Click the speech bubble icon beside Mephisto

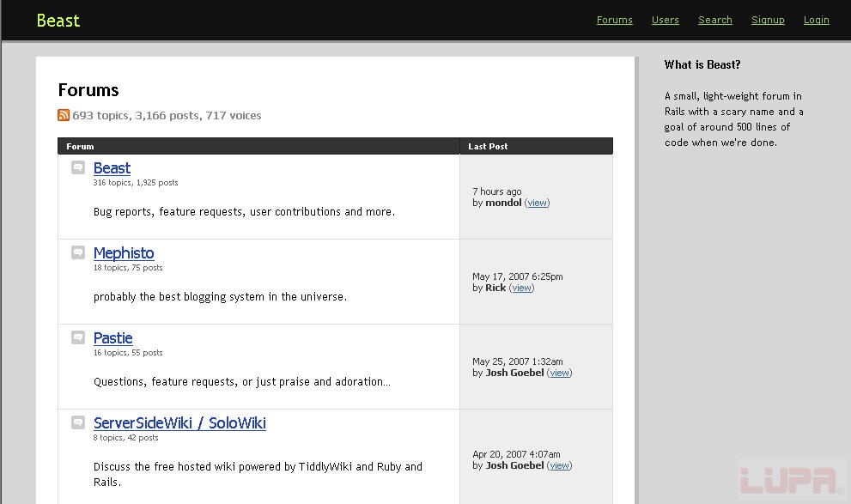[78, 252]
